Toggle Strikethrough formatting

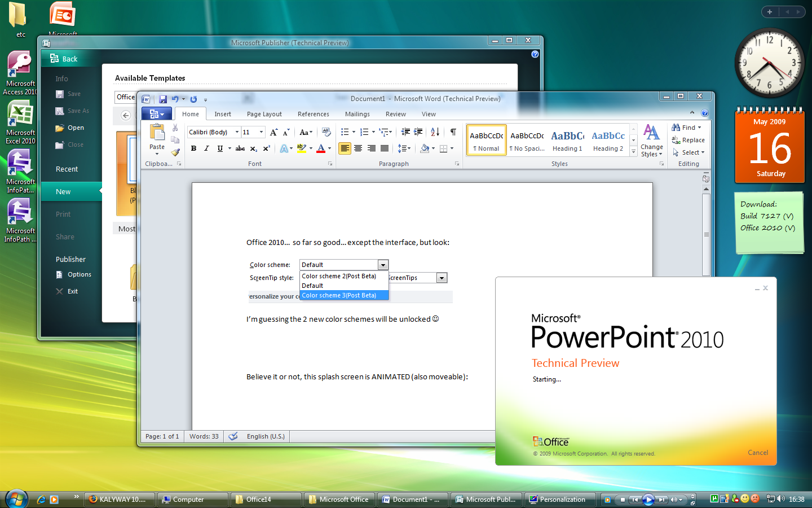click(x=240, y=148)
